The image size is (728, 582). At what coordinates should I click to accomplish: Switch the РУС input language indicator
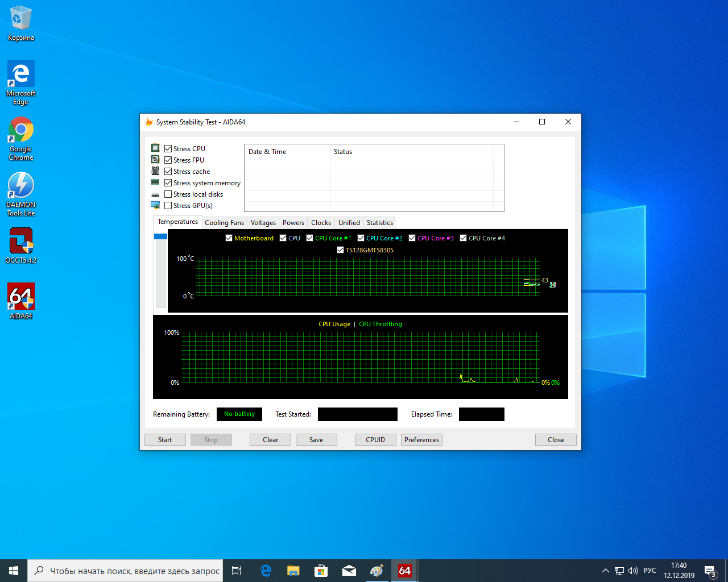[650, 571]
